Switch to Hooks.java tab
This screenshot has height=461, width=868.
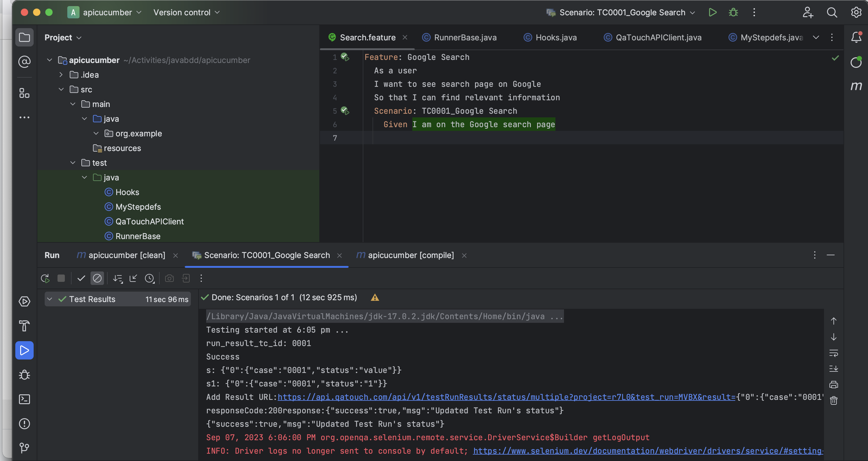coord(550,37)
